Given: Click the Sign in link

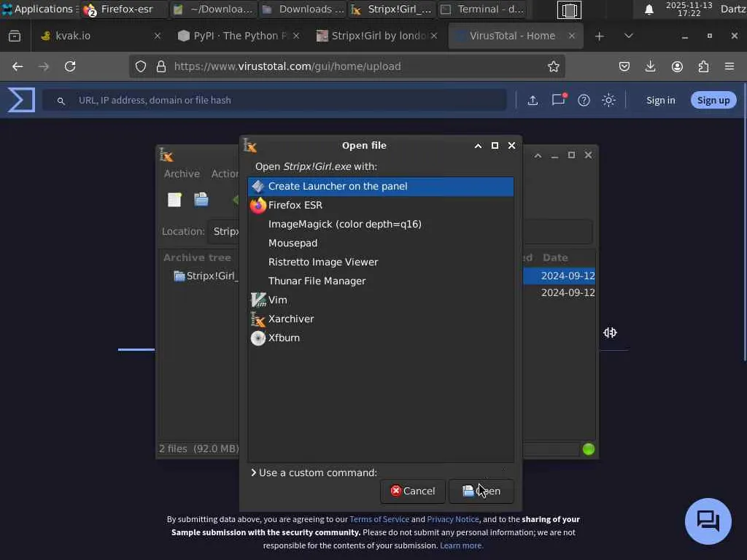Looking at the screenshot, I should coord(661,100).
